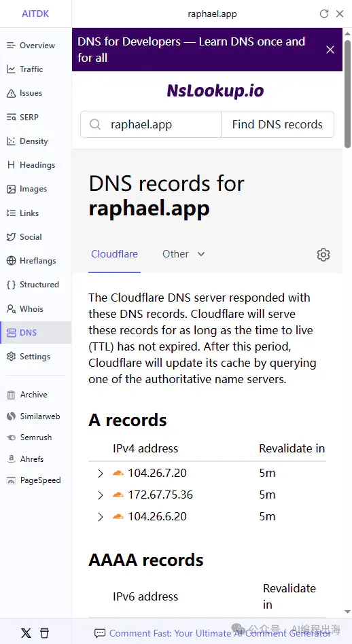Expand the 104.26.6.20 A record row
The image size is (352, 644).
100,517
